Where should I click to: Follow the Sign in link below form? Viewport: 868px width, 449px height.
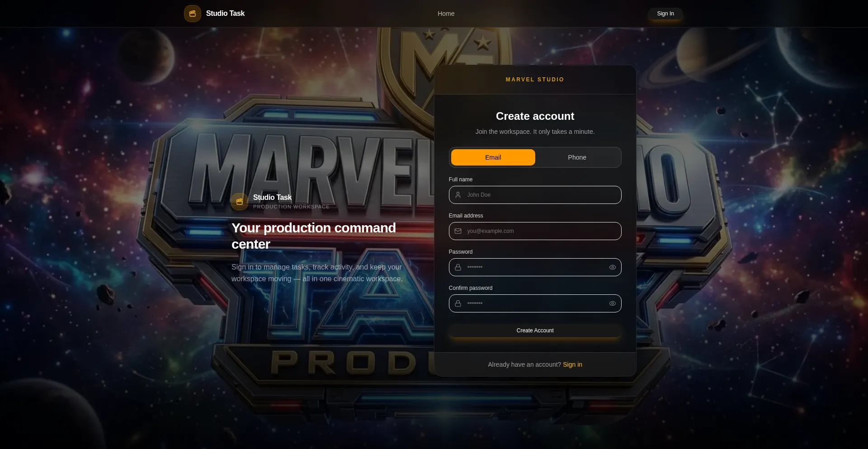point(573,364)
